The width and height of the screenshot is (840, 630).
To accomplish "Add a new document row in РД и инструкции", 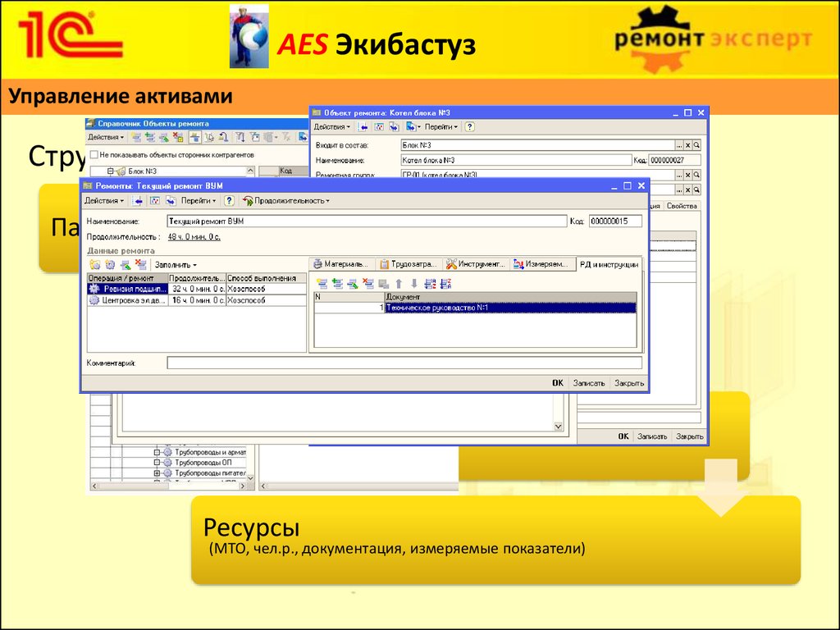I will pos(322,284).
